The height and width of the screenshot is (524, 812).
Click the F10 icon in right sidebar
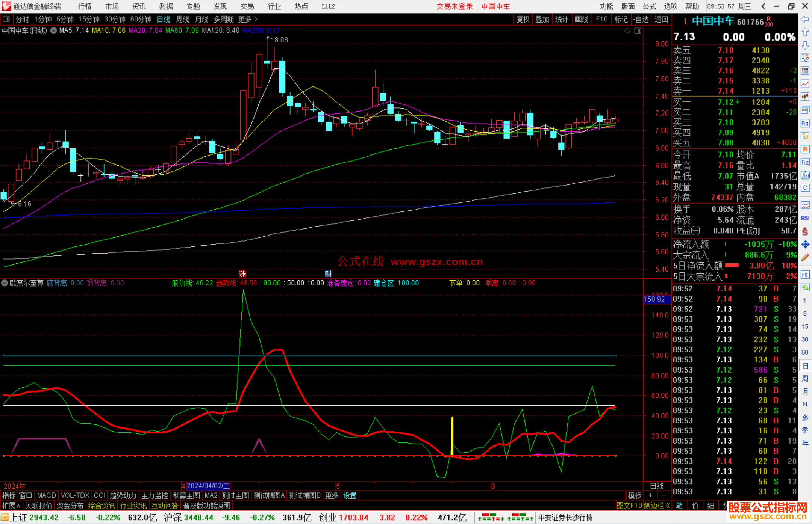(x=805, y=123)
